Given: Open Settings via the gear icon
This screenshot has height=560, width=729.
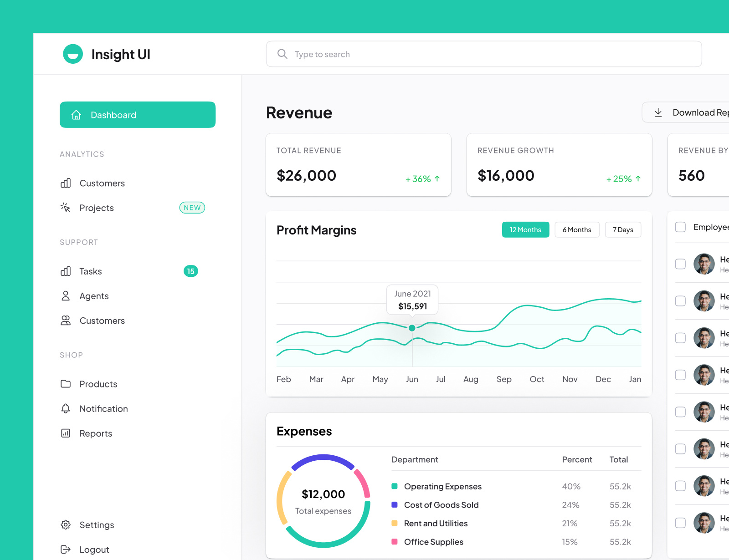Looking at the screenshot, I should pyautogui.click(x=66, y=524).
